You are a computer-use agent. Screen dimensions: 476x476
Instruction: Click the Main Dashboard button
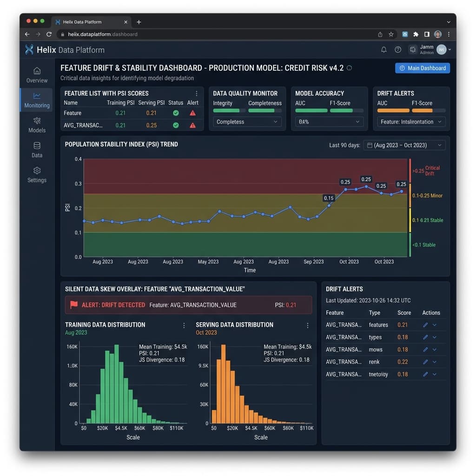[422, 68]
